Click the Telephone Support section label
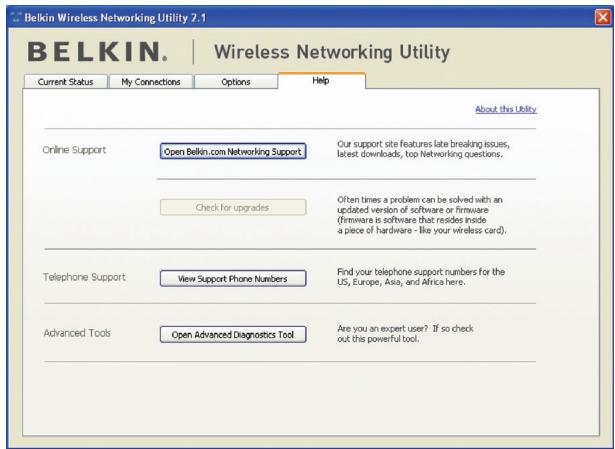This screenshot has width=615, height=449. (84, 277)
